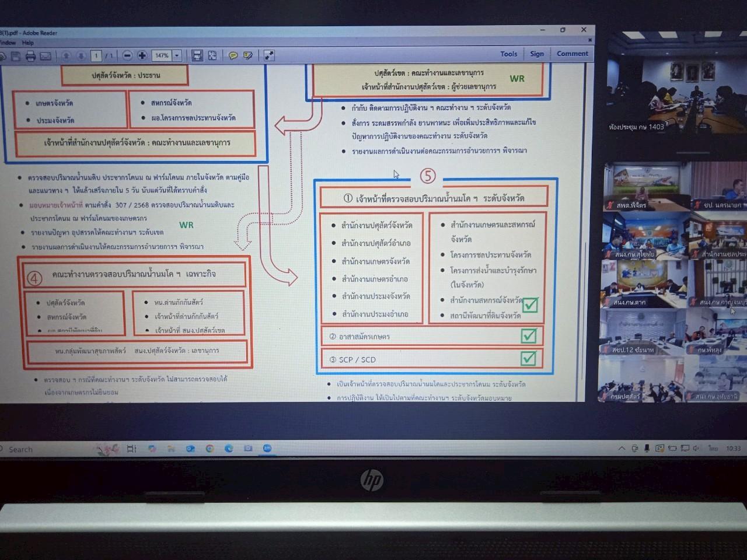Click the green checkbox beside อาสาสมัครเกษตร
Viewport: 747px width, 560px height.
click(x=528, y=335)
